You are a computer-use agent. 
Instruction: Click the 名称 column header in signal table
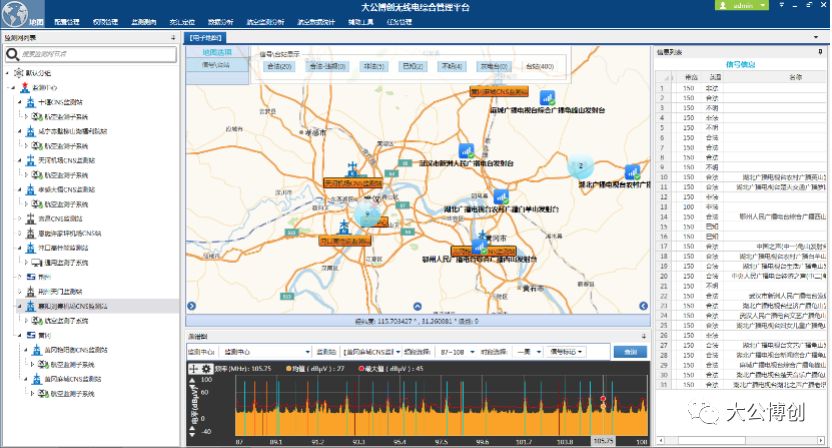pos(795,76)
